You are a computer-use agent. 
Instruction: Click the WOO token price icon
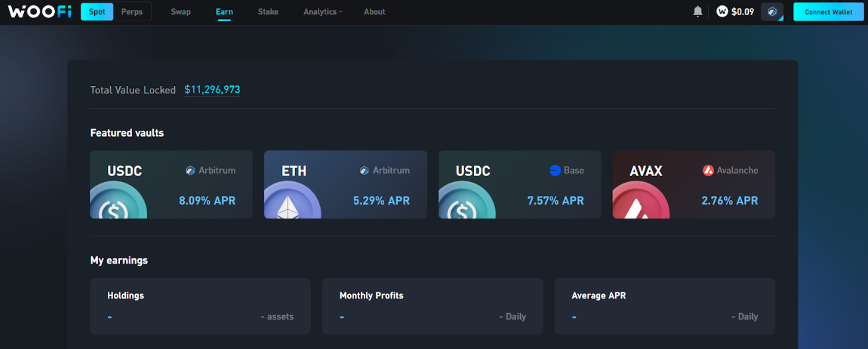722,11
